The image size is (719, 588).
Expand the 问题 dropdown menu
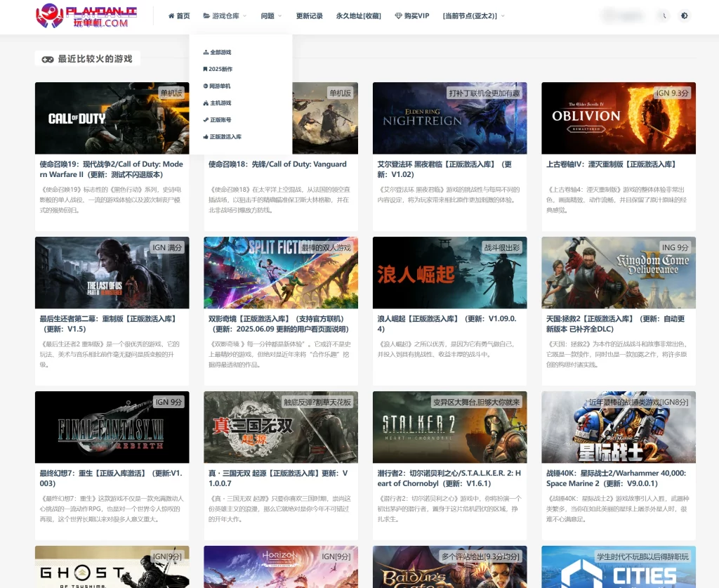click(x=271, y=16)
